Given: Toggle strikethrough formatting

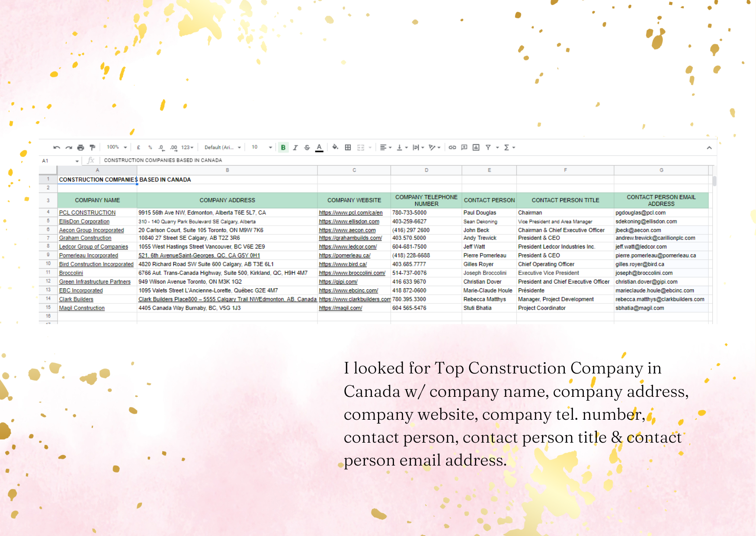Looking at the screenshot, I should 307,147.
